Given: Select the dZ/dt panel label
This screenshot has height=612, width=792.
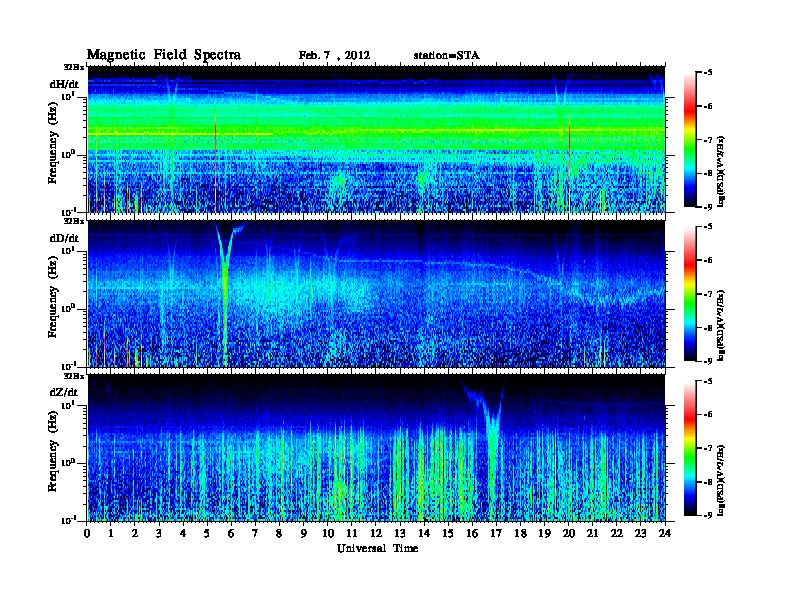Looking at the screenshot, I should (x=64, y=392).
